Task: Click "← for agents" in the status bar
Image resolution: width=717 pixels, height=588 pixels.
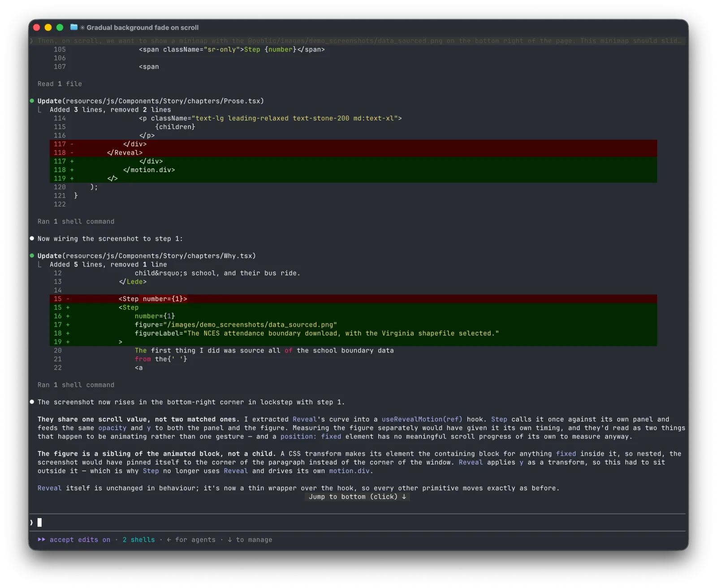Action: [x=191, y=540]
